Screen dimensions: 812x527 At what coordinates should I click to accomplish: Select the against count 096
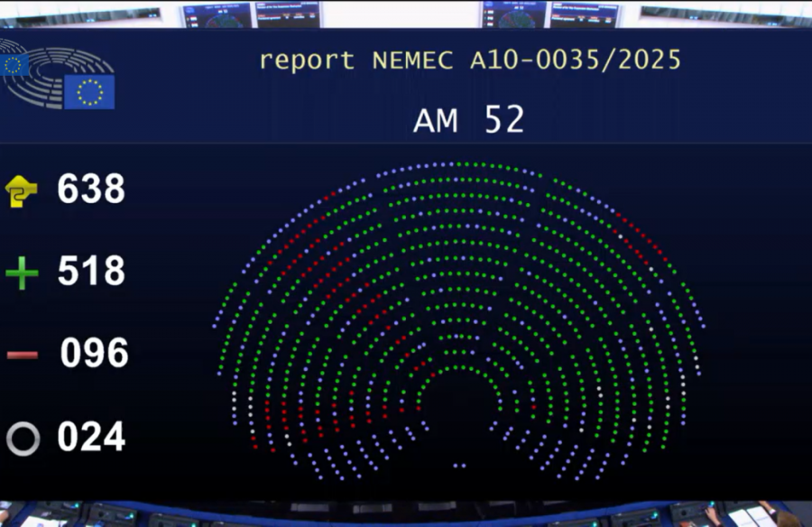point(94,354)
